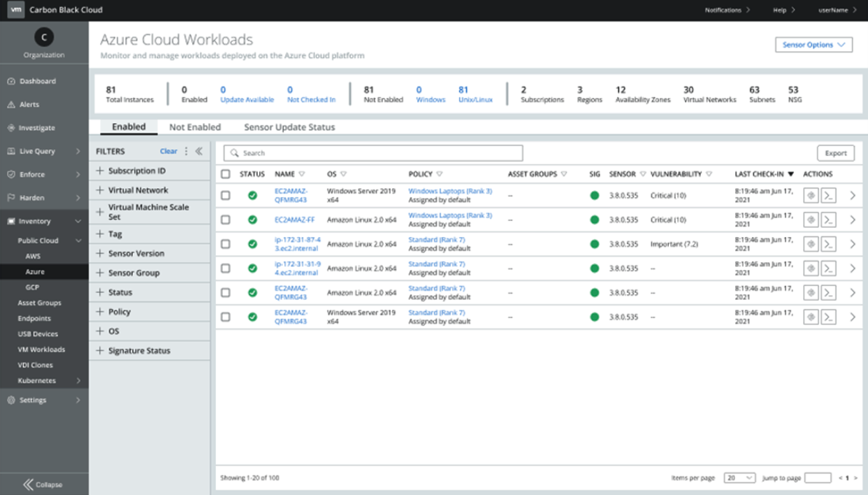Viewport: 868px width, 495px height.
Task: Click the Export button
Action: tap(835, 153)
